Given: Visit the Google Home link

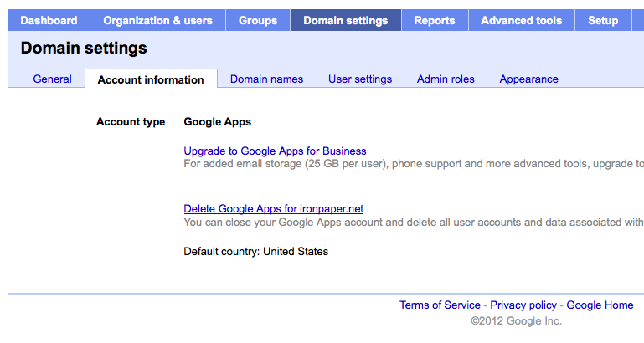Looking at the screenshot, I should click(600, 305).
